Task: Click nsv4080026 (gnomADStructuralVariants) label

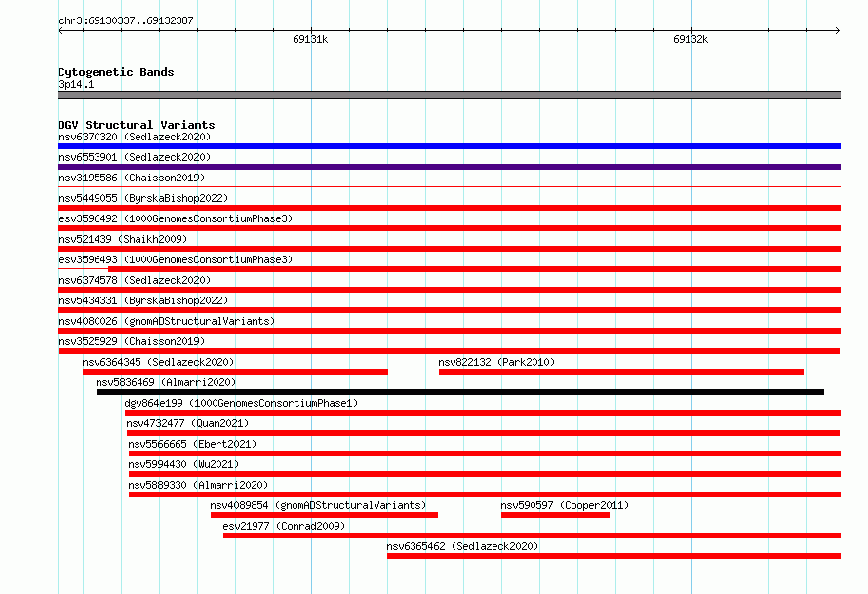Action: 167,321
